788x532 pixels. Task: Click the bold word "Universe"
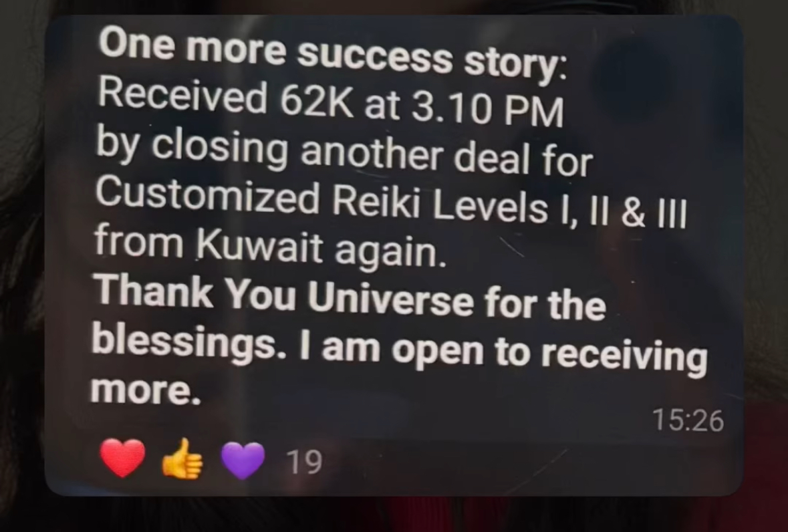coord(390,298)
